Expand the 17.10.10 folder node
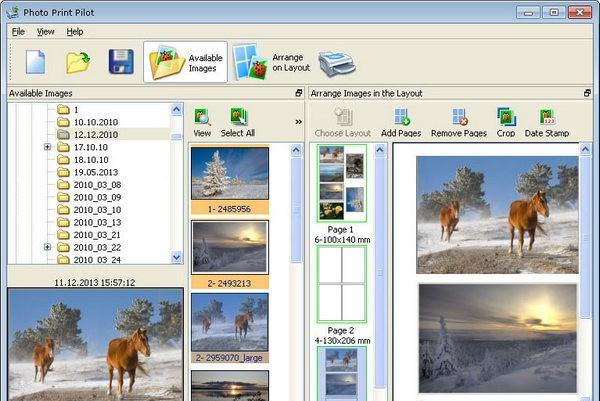600x401 pixels. (48, 147)
